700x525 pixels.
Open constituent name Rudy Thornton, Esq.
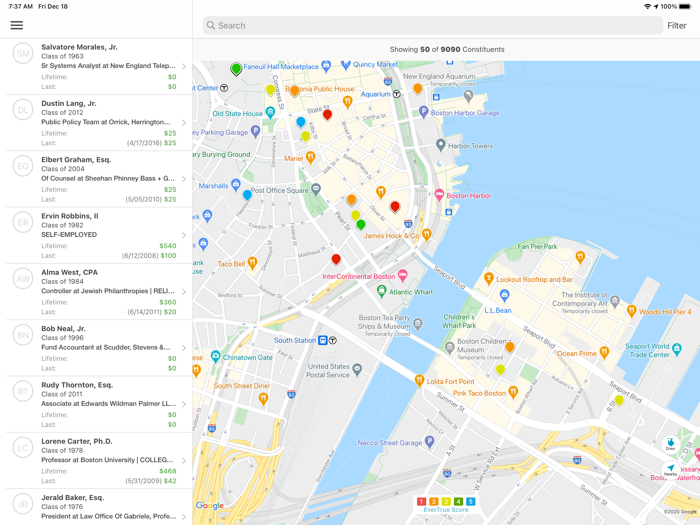tap(77, 384)
